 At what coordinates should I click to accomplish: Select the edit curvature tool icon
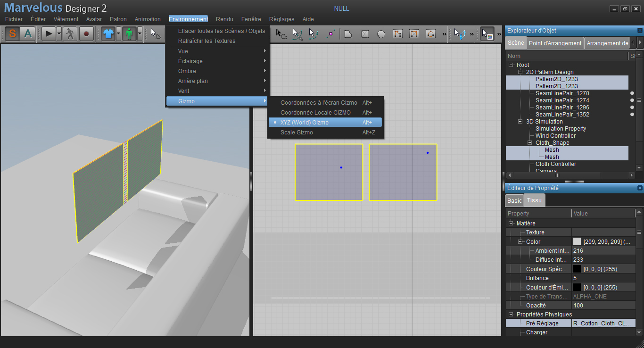(x=297, y=33)
